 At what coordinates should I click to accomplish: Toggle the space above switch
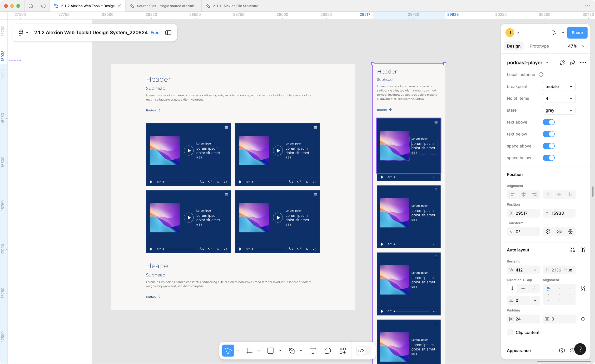click(x=548, y=146)
